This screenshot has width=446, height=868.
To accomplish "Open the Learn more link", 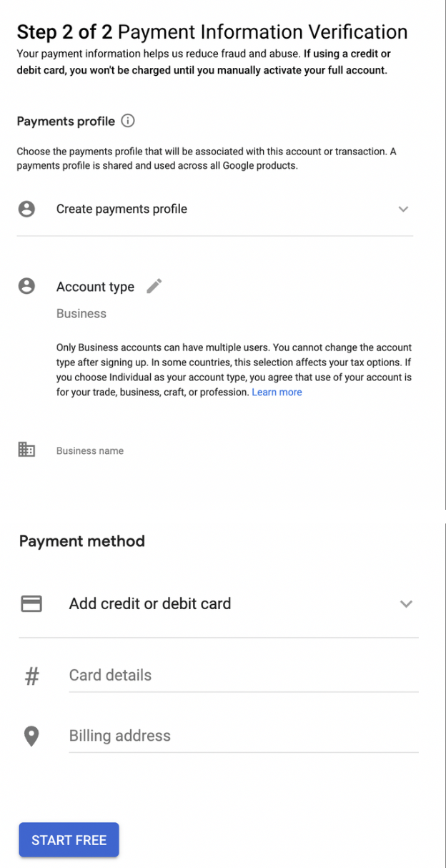I will [277, 392].
